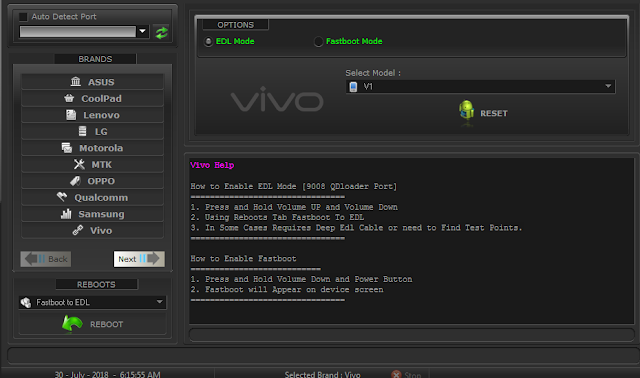Click the Android robot RESET icon
Image resolution: width=640 pixels, height=378 pixels.
coord(466,110)
